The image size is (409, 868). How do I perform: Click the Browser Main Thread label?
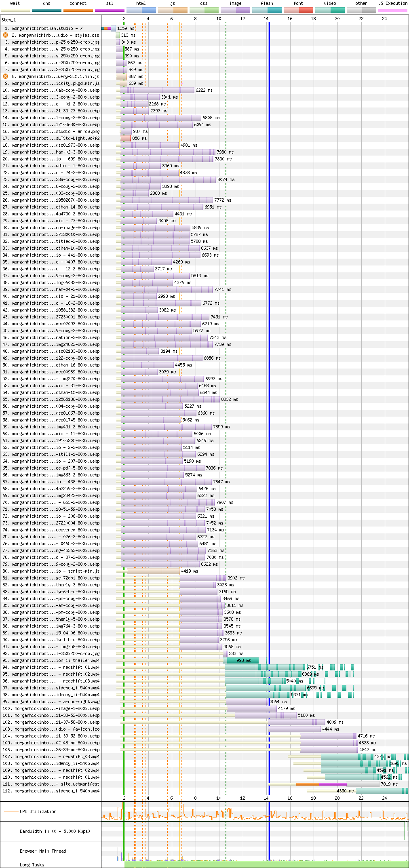click(x=43, y=851)
